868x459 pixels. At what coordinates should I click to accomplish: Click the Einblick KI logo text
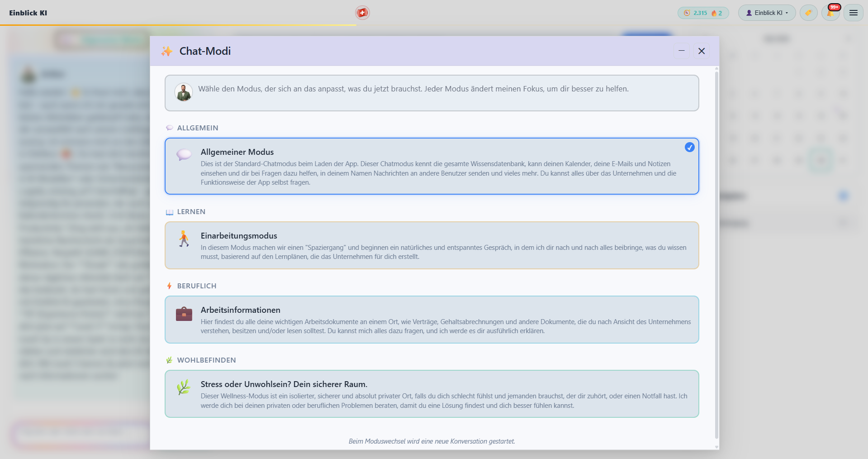point(28,13)
